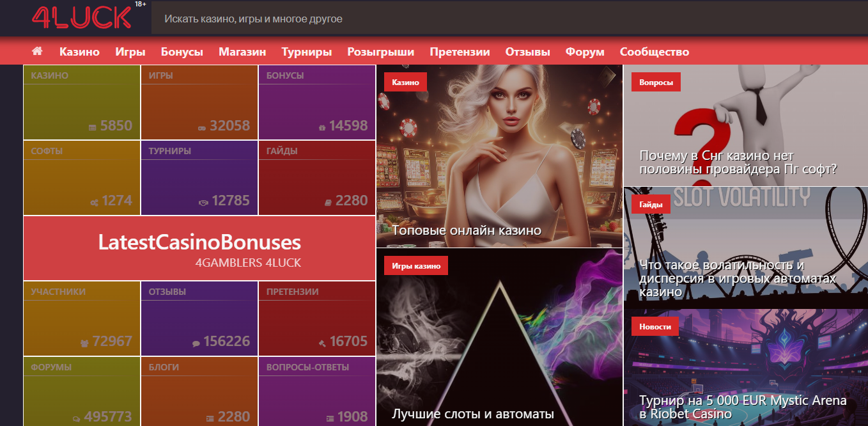Open the Slot Volatility guide thumbnail
This screenshot has width=868, height=426.
tap(745, 248)
